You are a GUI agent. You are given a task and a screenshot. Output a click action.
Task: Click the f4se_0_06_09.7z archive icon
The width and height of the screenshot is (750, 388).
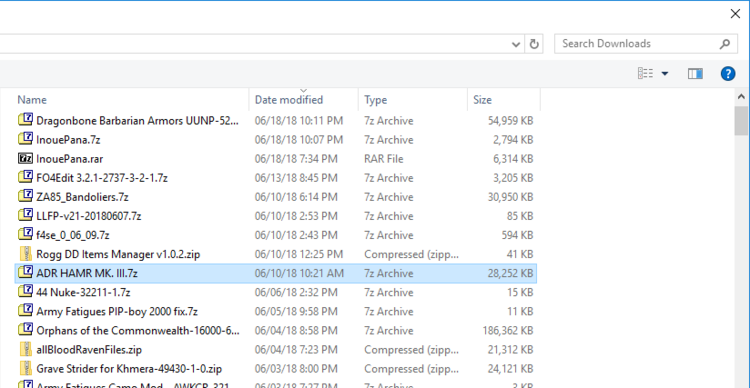click(25, 234)
